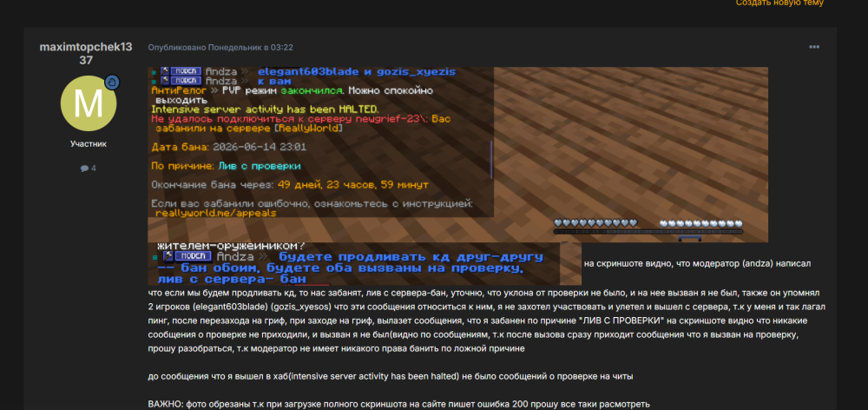Open the maximtopchek1337 author profile name
This screenshot has width=868, height=410.
pyautogui.click(x=86, y=53)
